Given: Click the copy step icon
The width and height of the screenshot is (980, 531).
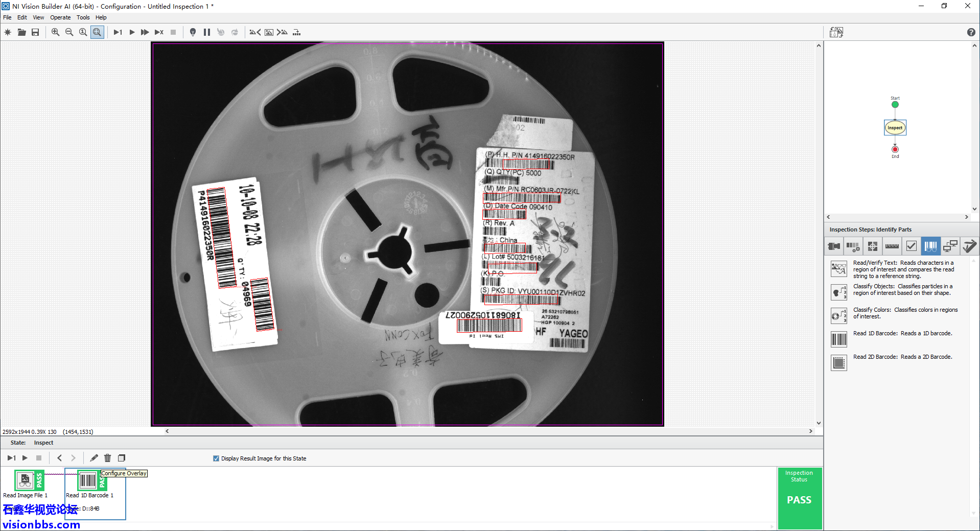Looking at the screenshot, I should coord(122,458).
